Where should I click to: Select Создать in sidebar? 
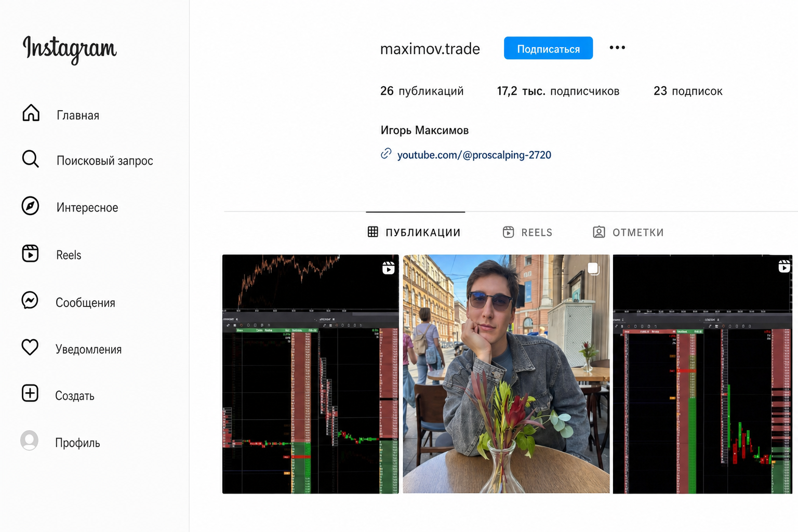click(x=75, y=396)
